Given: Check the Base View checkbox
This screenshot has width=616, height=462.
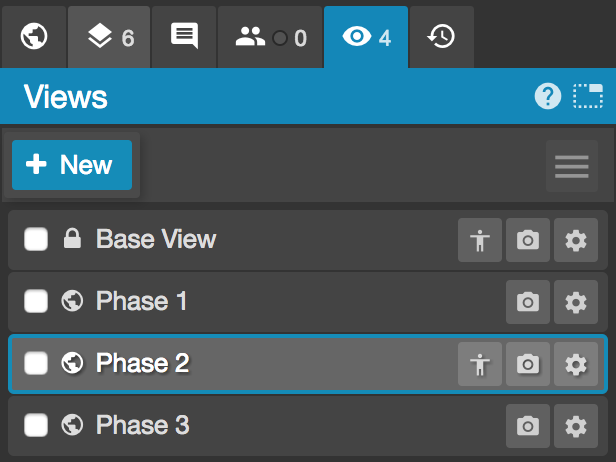Looking at the screenshot, I should 36,240.
